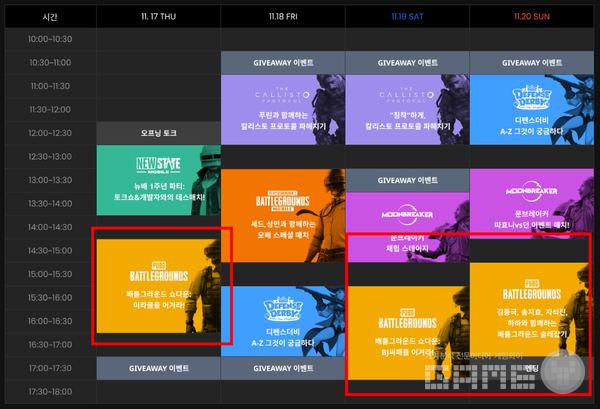Open the Friday Callisto Protocol 푸린과 함께하는 card
Viewport: 600px width, 409px height.
point(283,109)
